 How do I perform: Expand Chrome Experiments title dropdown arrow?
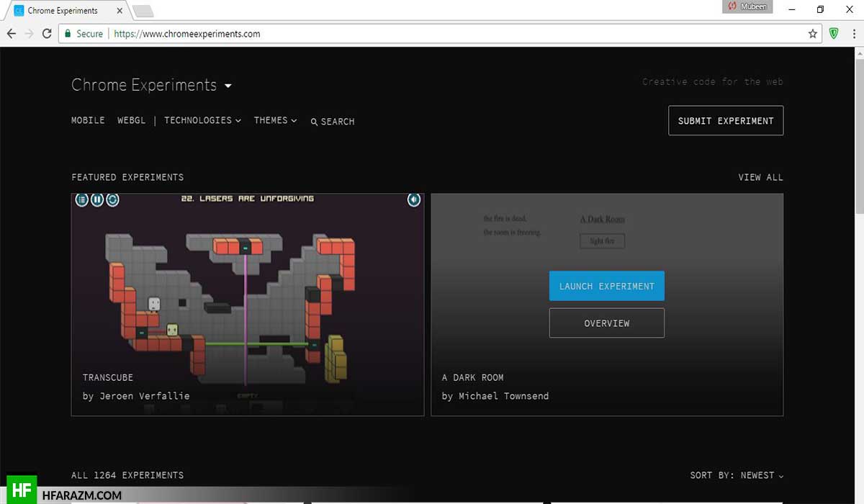coord(228,86)
